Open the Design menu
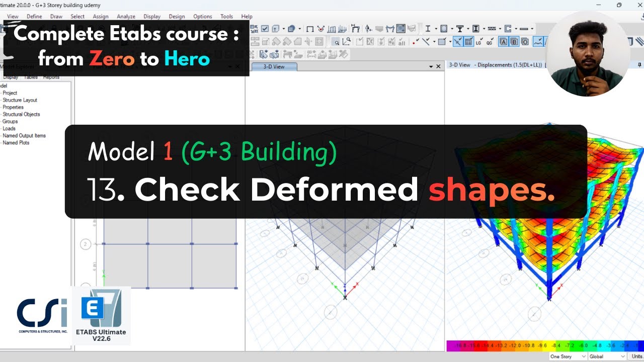644x362 pixels. pos(177,17)
